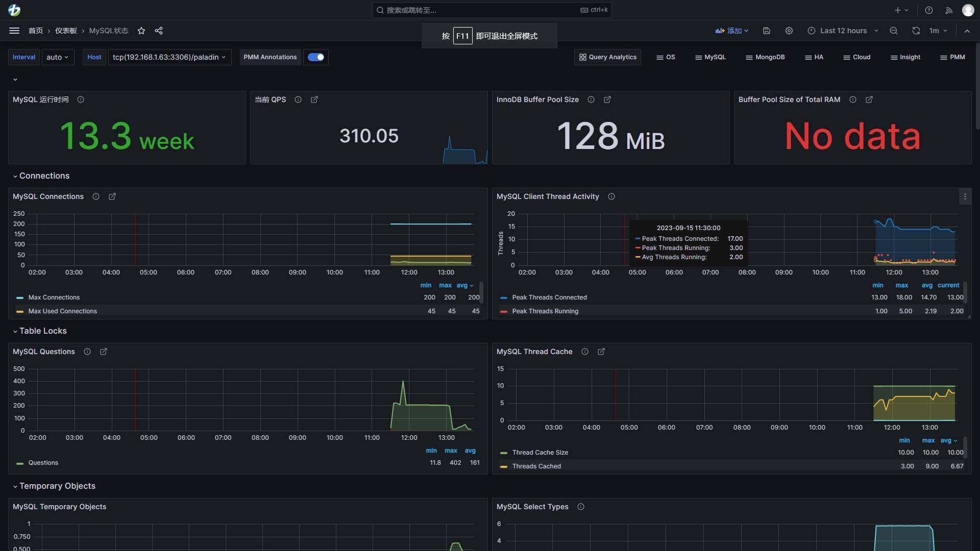The width and height of the screenshot is (980, 551).
Task: Open the Host selector dropdown
Action: click(x=169, y=57)
